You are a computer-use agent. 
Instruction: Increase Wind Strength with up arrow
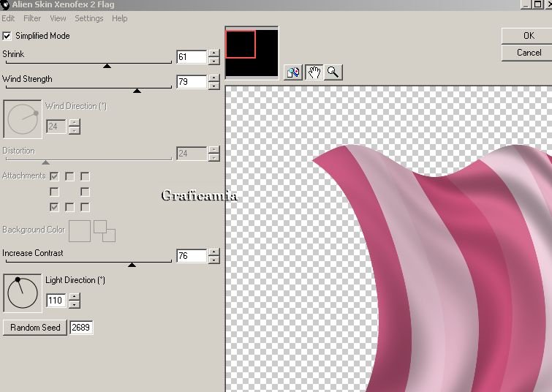click(213, 78)
